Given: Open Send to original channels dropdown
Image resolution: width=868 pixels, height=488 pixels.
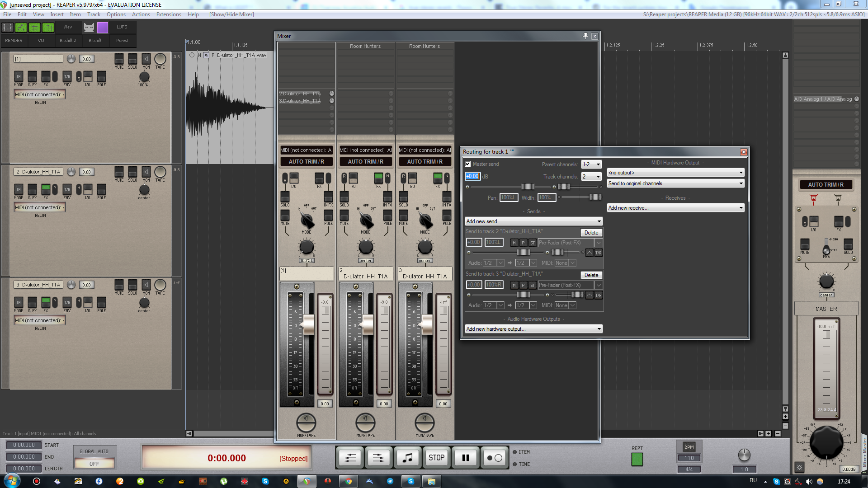Looking at the screenshot, I should (675, 183).
